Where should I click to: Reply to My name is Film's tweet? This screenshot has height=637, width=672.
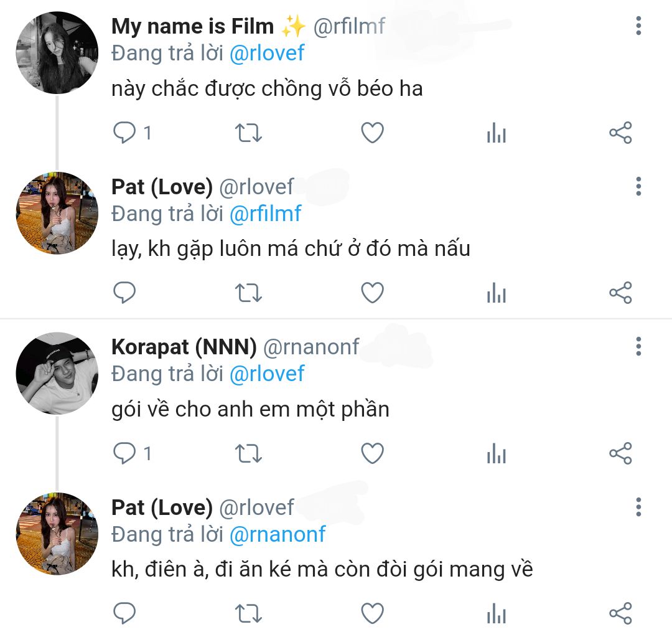pyautogui.click(x=125, y=133)
